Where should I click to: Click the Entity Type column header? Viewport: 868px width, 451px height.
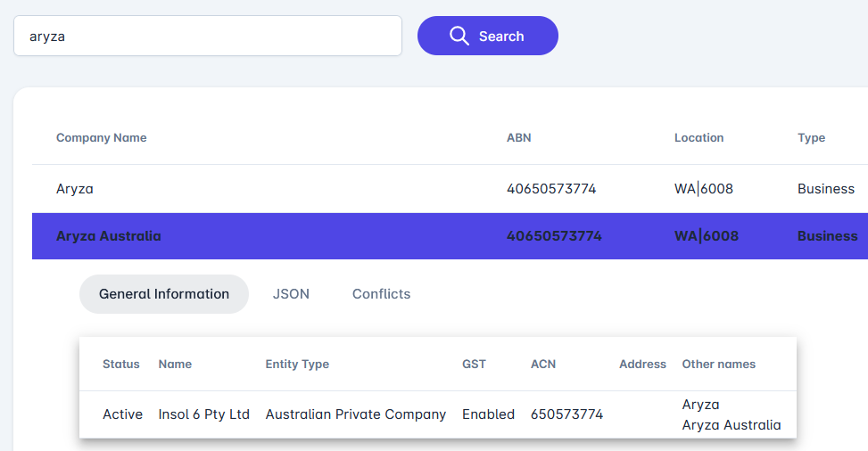[x=297, y=365]
